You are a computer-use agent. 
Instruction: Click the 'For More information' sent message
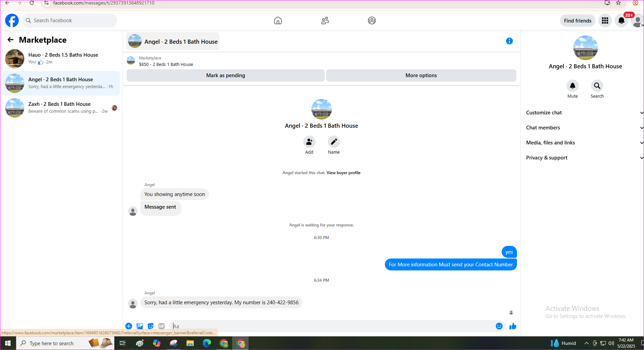click(x=451, y=265)
